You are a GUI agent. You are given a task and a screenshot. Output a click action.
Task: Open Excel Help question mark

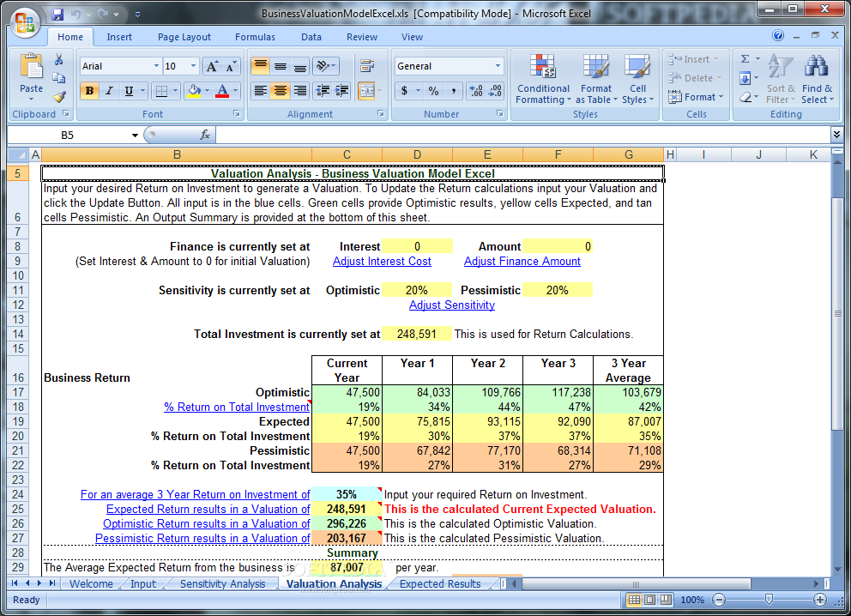point(778,35)
